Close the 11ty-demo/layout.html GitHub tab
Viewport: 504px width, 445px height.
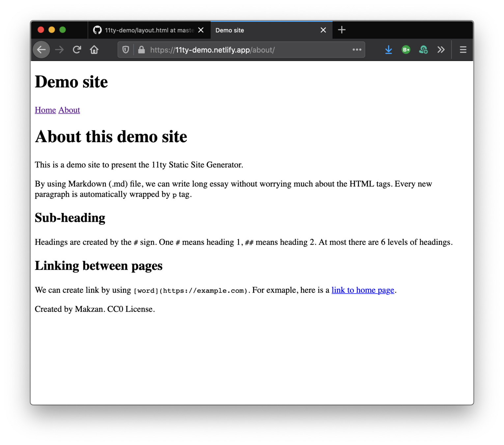click(x=201, y=30)
